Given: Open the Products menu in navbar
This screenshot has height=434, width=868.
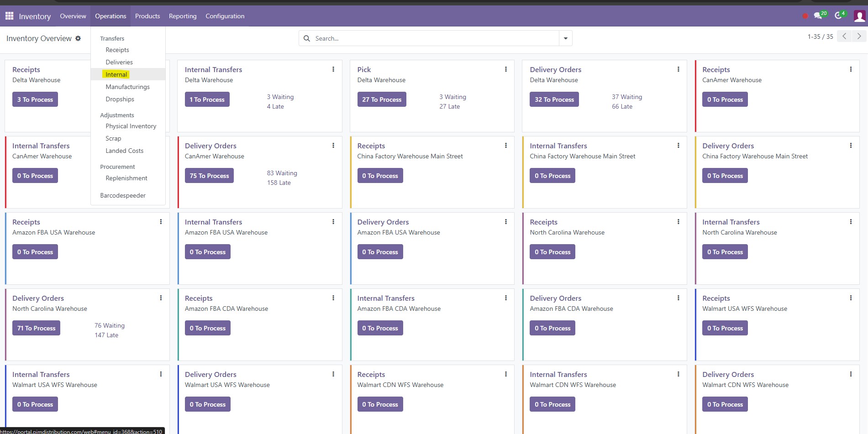Looking at the screenshot, I should click(x=147, y=16).
